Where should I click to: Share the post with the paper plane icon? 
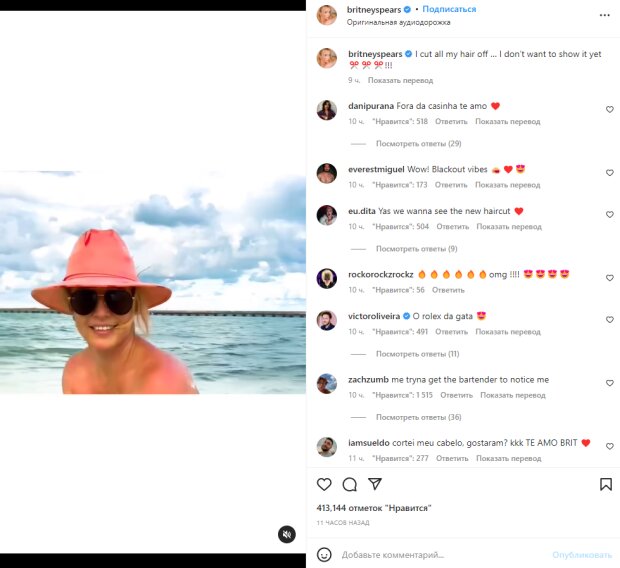pyautogui.click(x=375, y=484)
